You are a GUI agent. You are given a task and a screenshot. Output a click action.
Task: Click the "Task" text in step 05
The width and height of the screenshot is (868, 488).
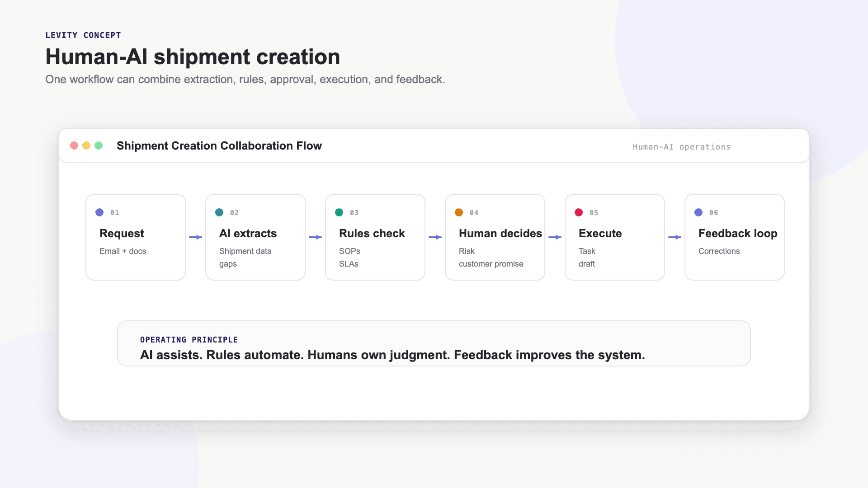click(x=587, y=251)
